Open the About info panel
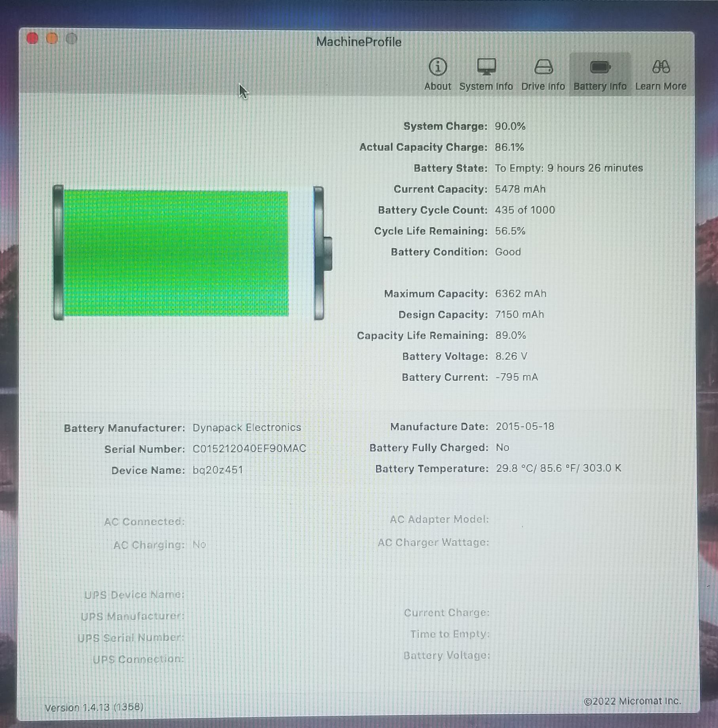 pyautogui.click(x=437, y=74)
